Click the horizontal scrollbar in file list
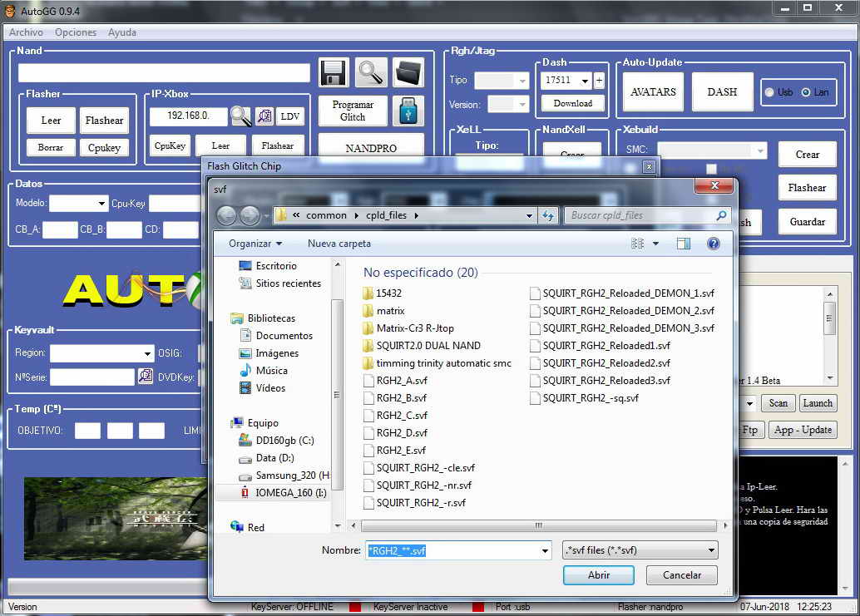The height and width of the screenshot is (616, 860). pyautogui.click(x=537, y=525)
